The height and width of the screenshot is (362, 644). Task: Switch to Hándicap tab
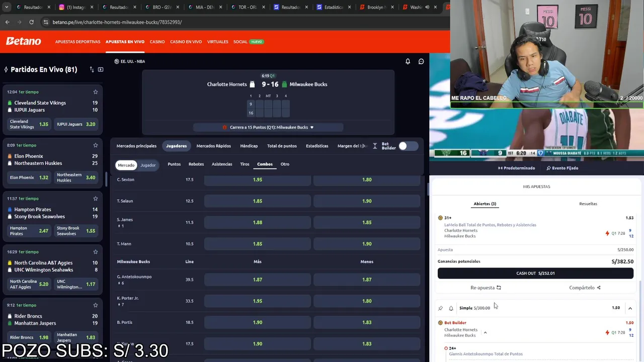pos(249,146)
